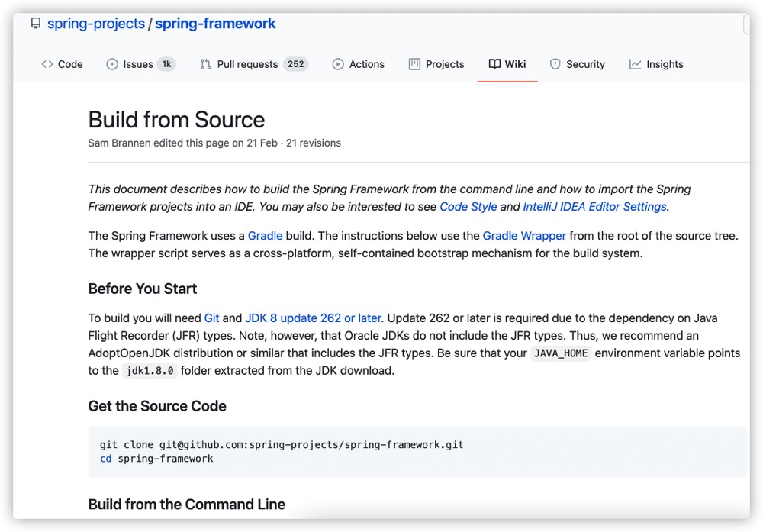The width and height of the screenshot is (763, 532).
Task: Select the Projects tab
Action: click(x=436, y=64)
